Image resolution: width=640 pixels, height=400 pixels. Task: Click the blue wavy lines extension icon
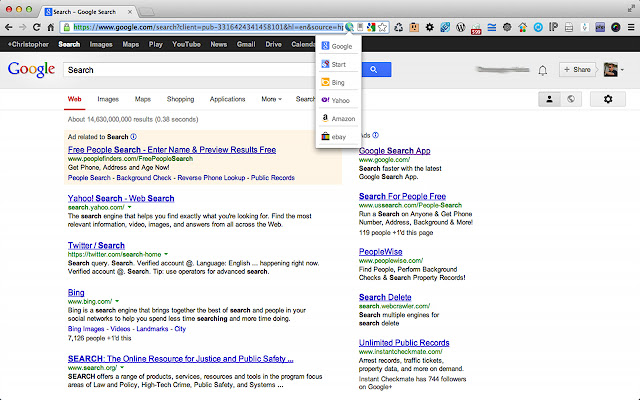[x=492, y=27]
